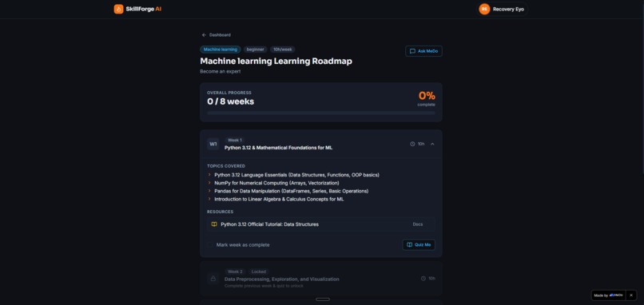Click the NumPy for Numerical Computing topic
This screenshot has height=305, width=644.
point(276,183)
